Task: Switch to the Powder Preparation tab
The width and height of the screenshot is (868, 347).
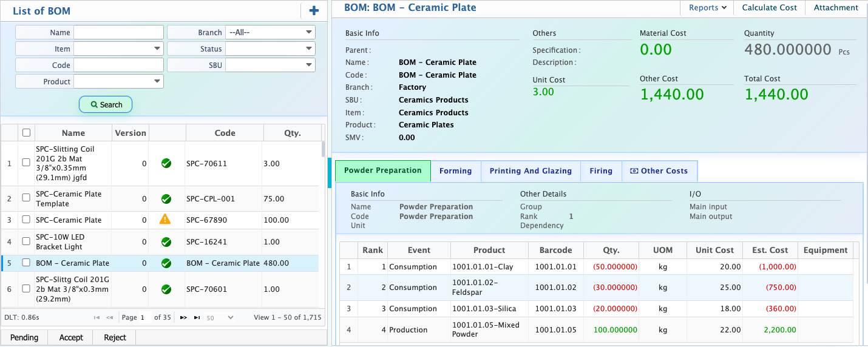Action: pos(383,170)
